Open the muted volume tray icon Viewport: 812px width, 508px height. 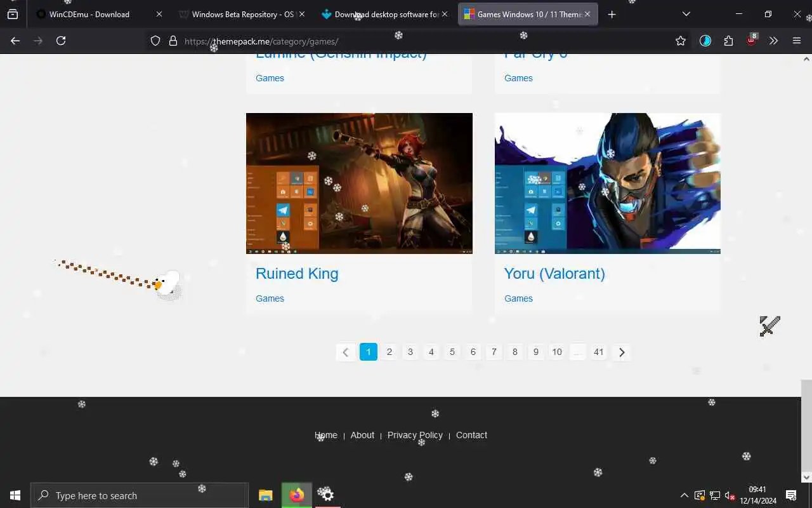(730, 495)
